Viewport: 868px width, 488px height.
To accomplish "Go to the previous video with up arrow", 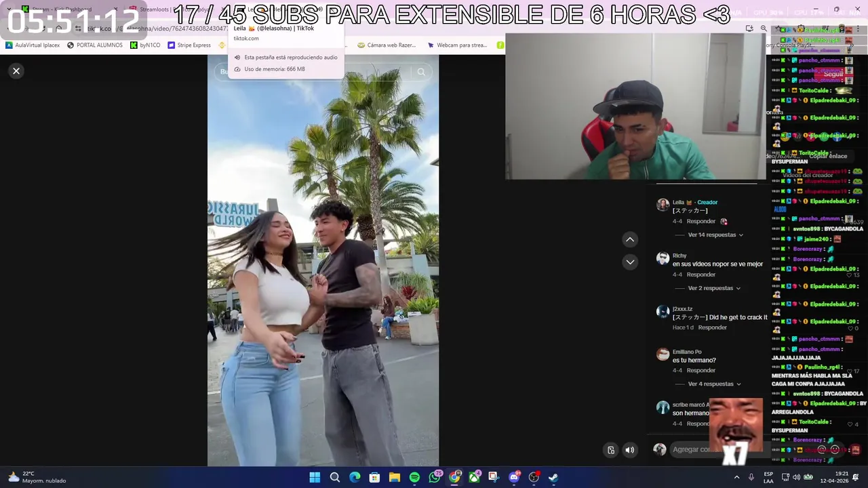I will coord(630,239).
